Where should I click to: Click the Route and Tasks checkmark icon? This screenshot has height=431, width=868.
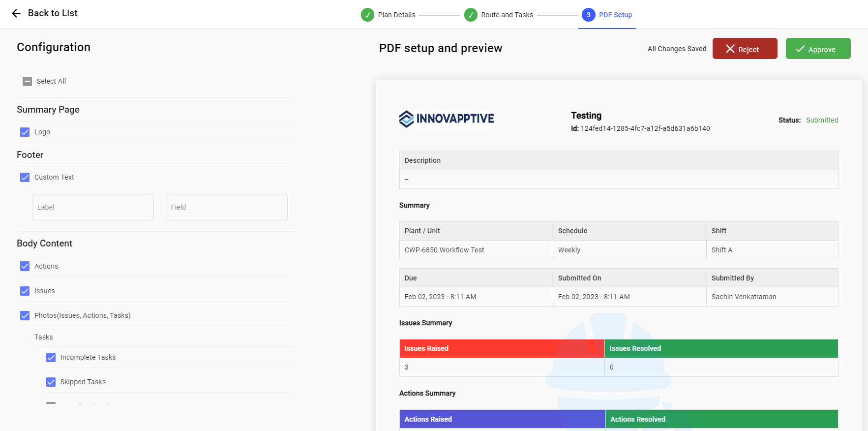click(x=471, y=15)
